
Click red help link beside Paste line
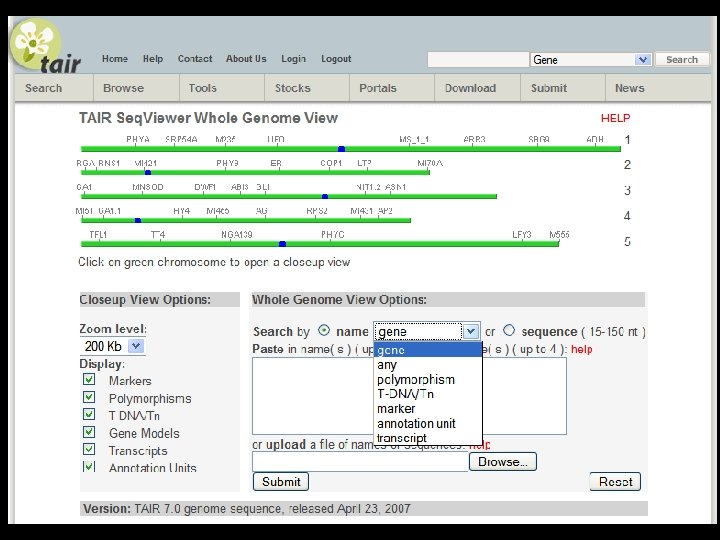pos(581,349)
